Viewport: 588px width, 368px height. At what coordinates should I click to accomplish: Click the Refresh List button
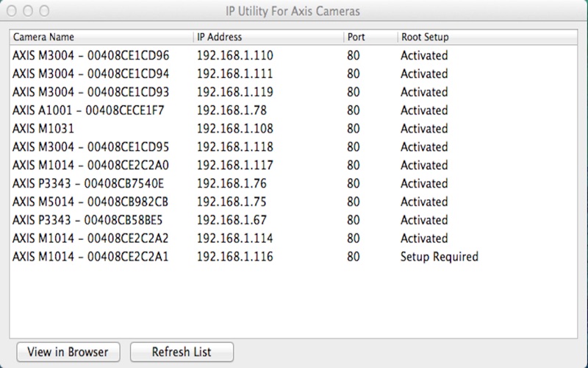pos(182,352)
